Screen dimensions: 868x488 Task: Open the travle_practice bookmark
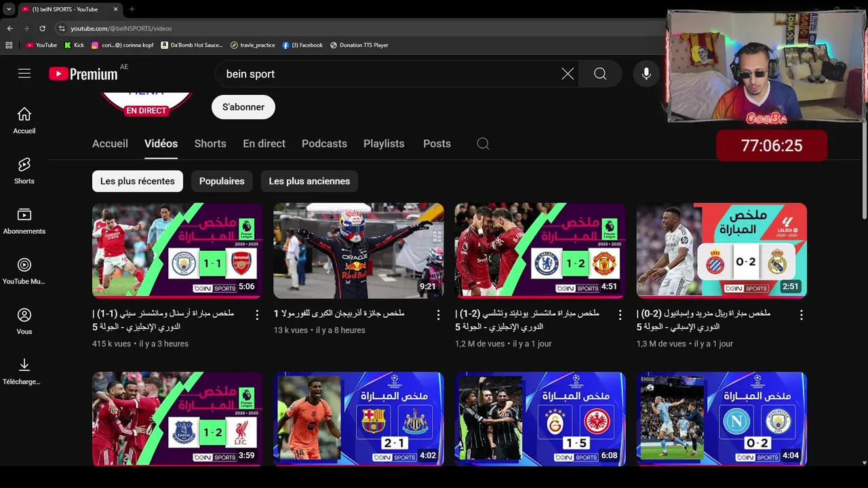[x=253, y=45]
